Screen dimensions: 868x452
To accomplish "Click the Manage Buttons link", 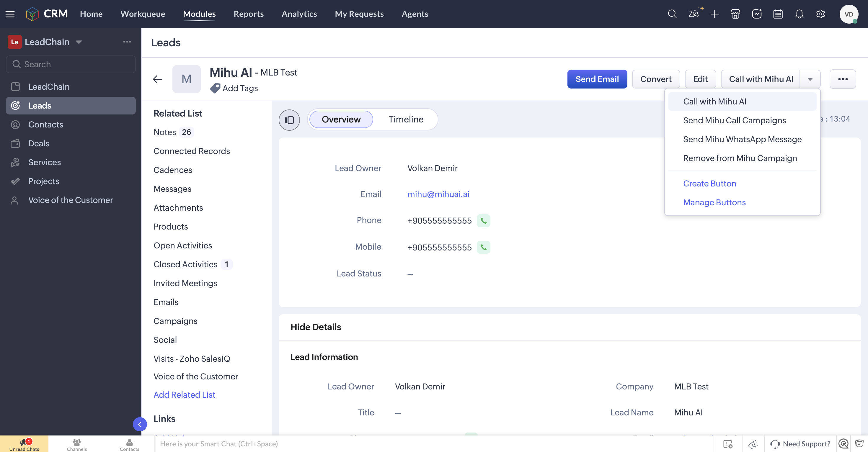I will click(714, 202).
